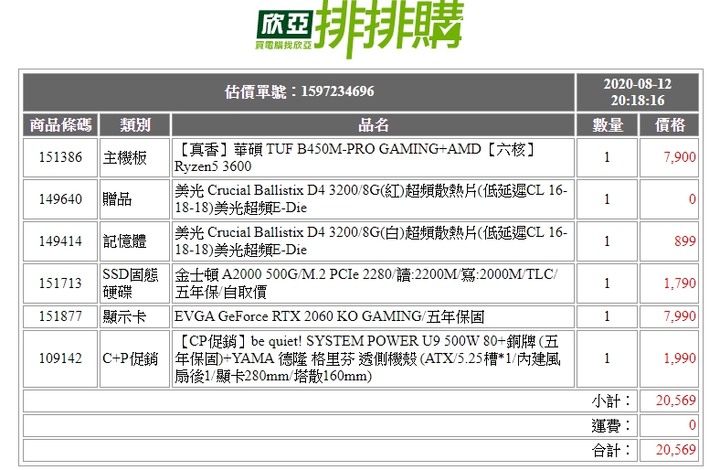This screenshot has width=720, height=470.
Task: Select the Crucial Ballistix 8G(紅) product name
Action: tap(373, 199)
